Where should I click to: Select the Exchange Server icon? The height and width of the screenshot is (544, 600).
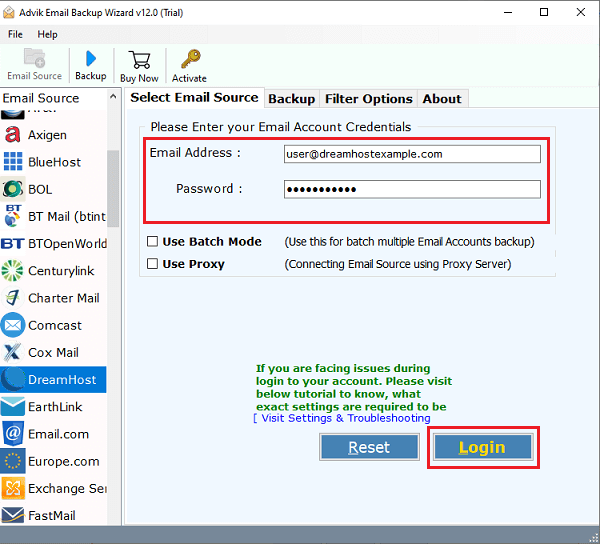click(13, 488)
